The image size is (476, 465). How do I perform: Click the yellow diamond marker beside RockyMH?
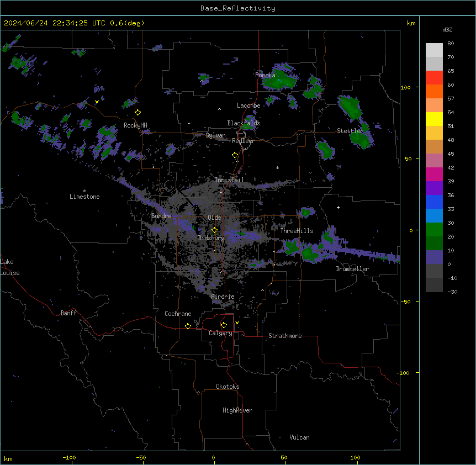click(137, 113)
